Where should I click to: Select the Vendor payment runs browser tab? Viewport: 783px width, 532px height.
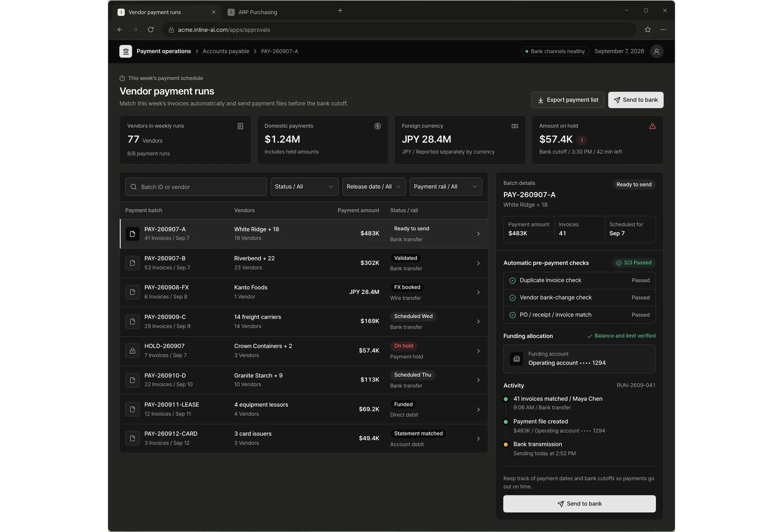click(167, 12)
